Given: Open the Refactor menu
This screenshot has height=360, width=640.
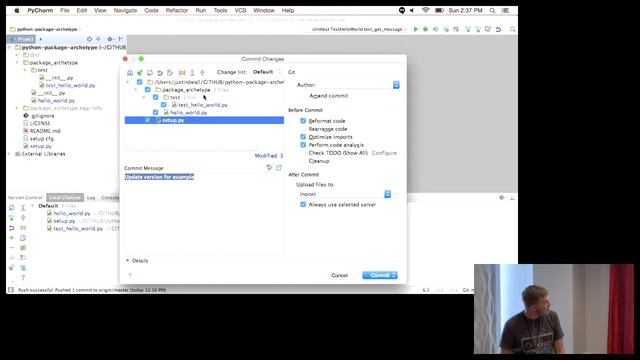Looking at the screenshot, I should click(177, 10).
